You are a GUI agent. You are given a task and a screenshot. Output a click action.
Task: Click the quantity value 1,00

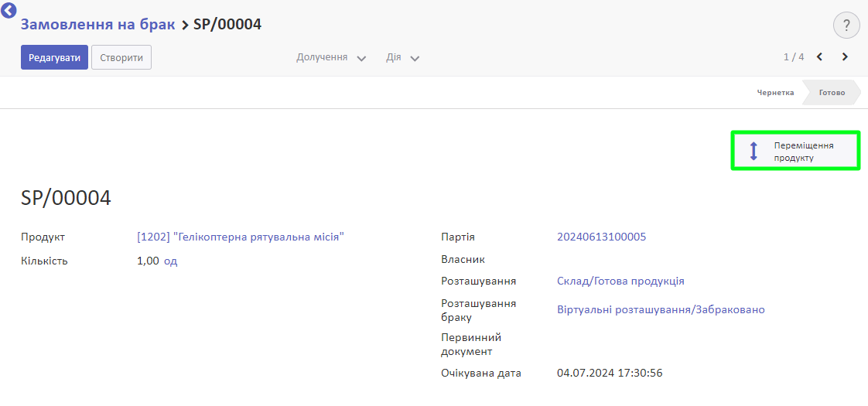click(x=148, y=261)
